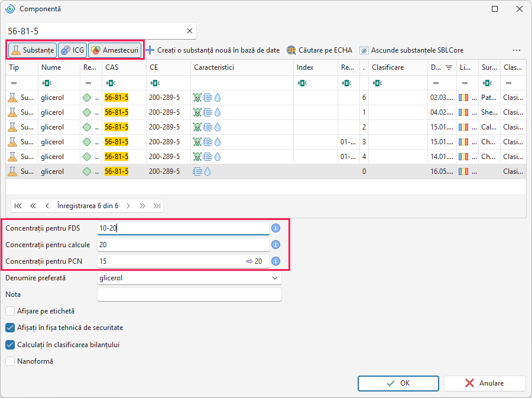
Task: Uncheck Calculați în clasificarea bilanțului
Action: pyautogui.click(x=10, y=345)
